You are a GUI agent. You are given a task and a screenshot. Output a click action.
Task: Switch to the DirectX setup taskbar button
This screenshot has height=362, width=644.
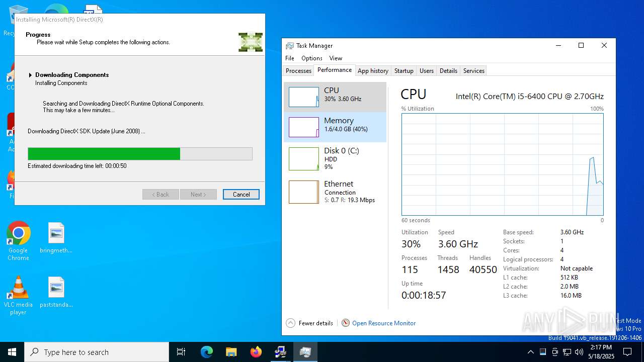pos(280,352)
